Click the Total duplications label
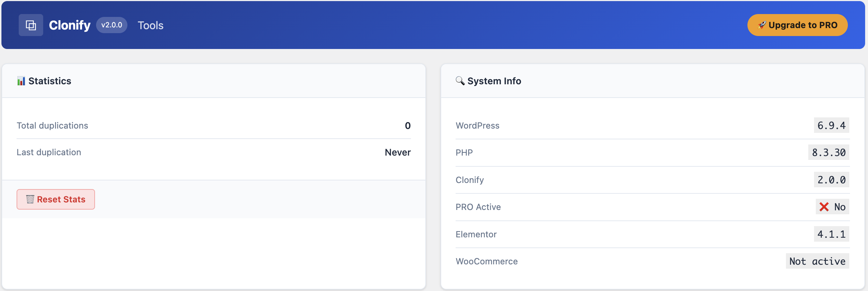 click(52, 125)
